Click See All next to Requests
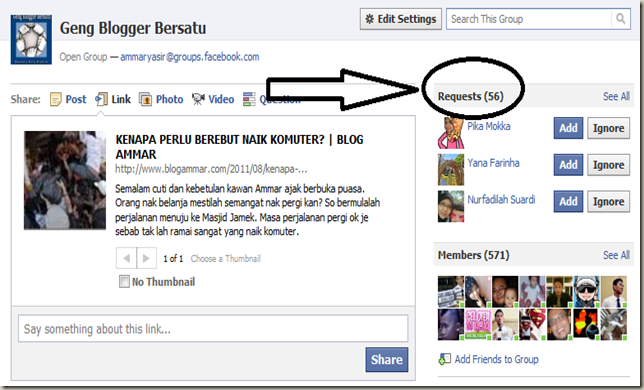 616,96
